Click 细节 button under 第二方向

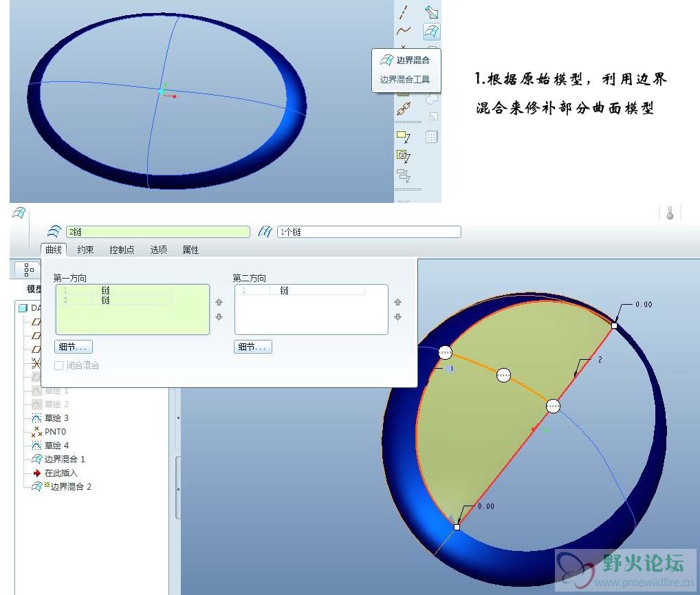coord(252,347)
